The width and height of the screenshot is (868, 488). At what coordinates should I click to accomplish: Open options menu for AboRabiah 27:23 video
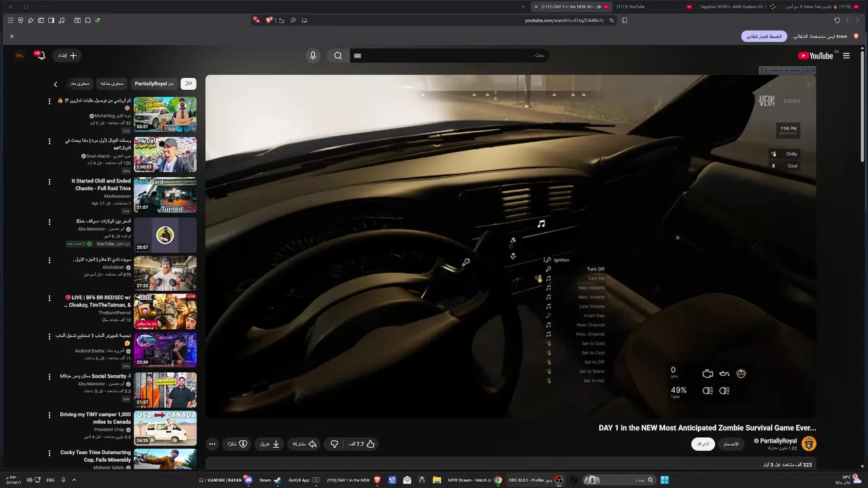pyautogui.click(x=49, y=260)
